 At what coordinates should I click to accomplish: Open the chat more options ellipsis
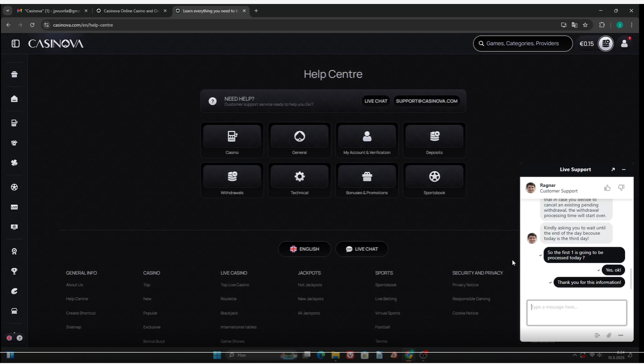(621, 335)
